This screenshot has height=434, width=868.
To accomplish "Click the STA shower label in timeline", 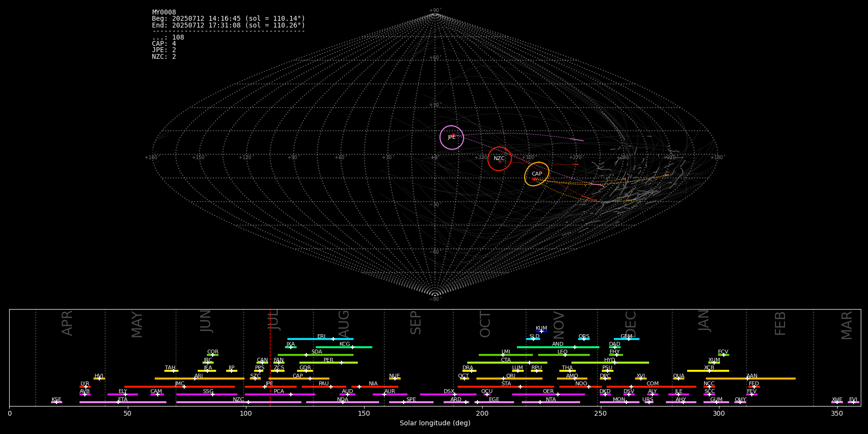I will click(506, 384).
